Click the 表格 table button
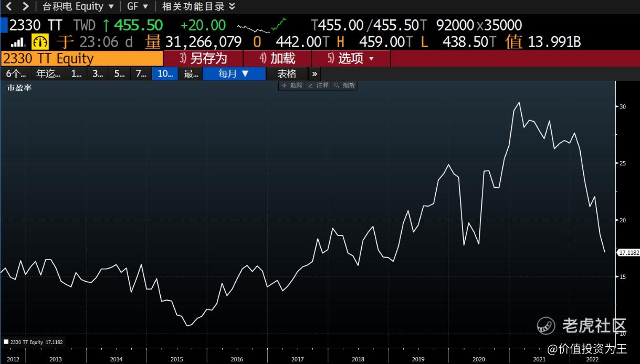This screenshot has width=640, height=364. point(287,74)
